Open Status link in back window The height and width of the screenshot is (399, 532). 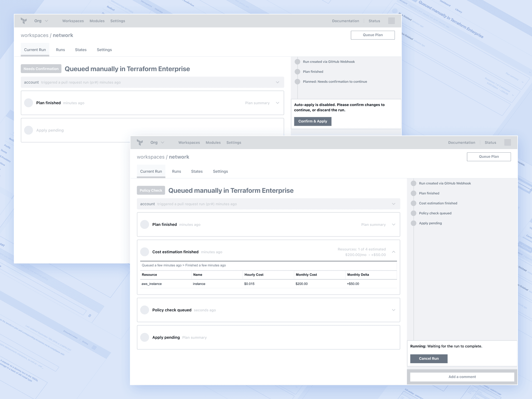(x=374, y=21)
